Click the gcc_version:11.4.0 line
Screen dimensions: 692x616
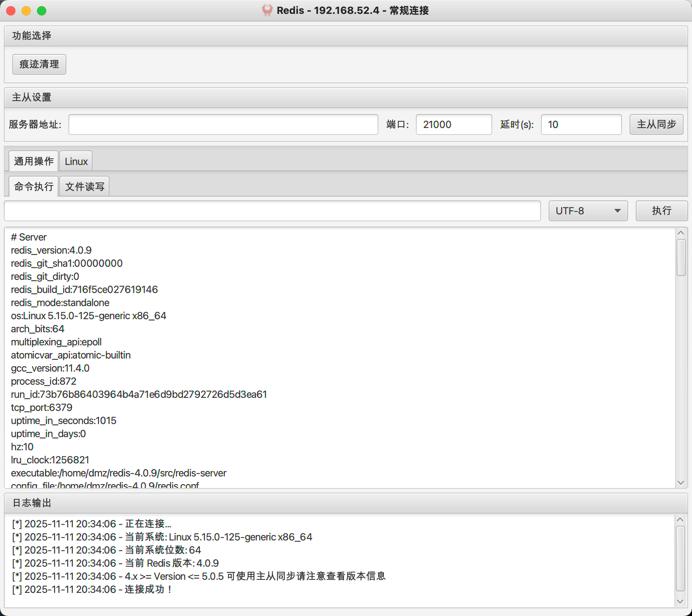50,368
